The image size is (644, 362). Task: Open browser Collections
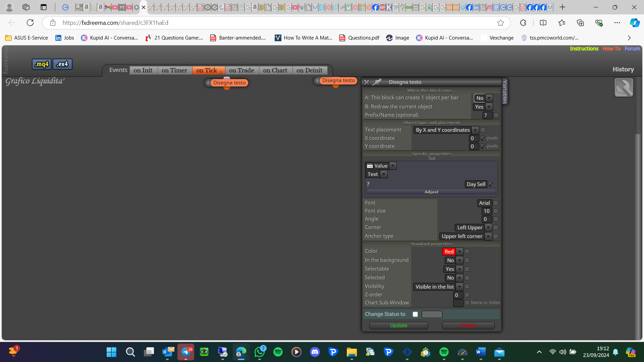(x=580, y=23)
